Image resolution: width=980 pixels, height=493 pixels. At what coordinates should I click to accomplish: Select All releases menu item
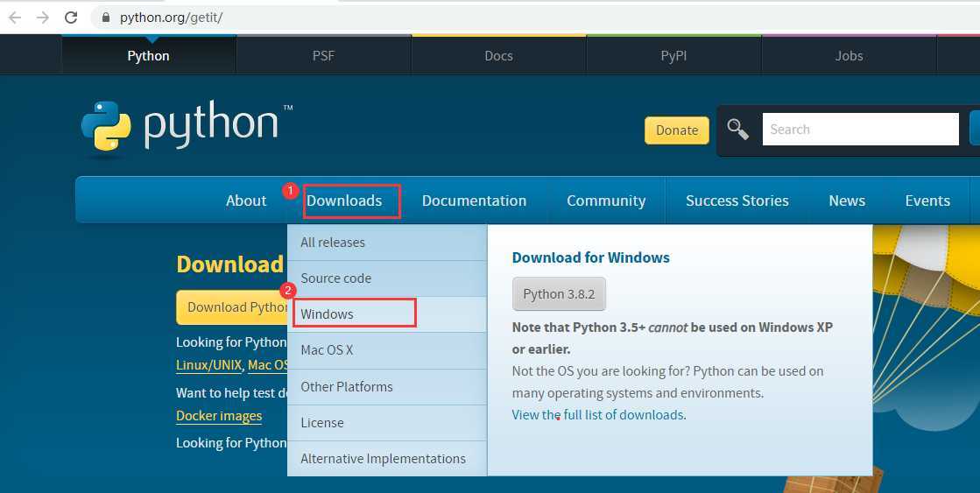coord(333,243)
